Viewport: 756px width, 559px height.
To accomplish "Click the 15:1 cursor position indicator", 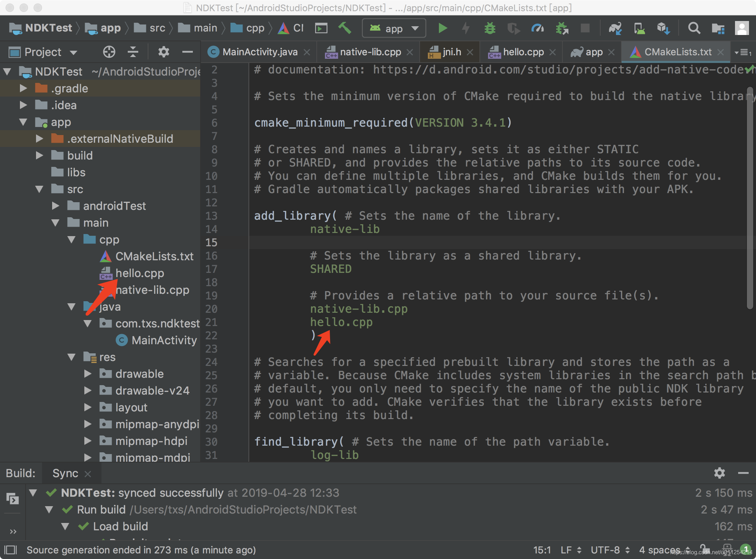I will (x=542, y=550).
